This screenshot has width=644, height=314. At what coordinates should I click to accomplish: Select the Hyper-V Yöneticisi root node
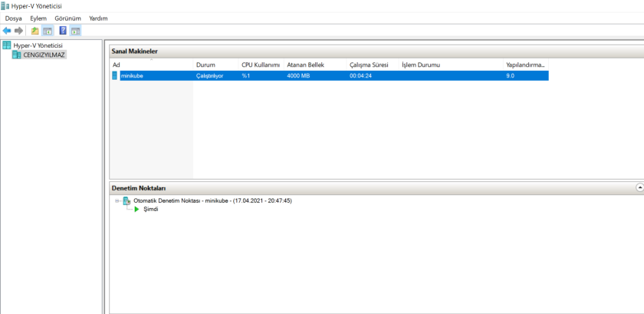point(37,45)
